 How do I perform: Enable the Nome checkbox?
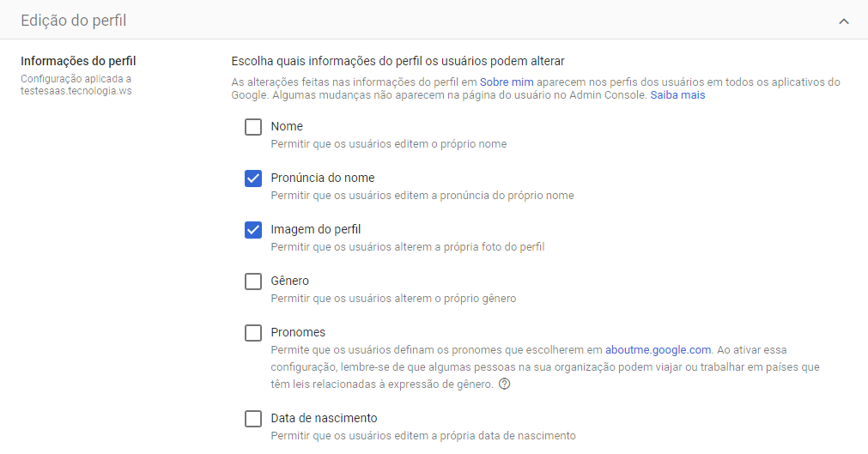click(253, 127)
